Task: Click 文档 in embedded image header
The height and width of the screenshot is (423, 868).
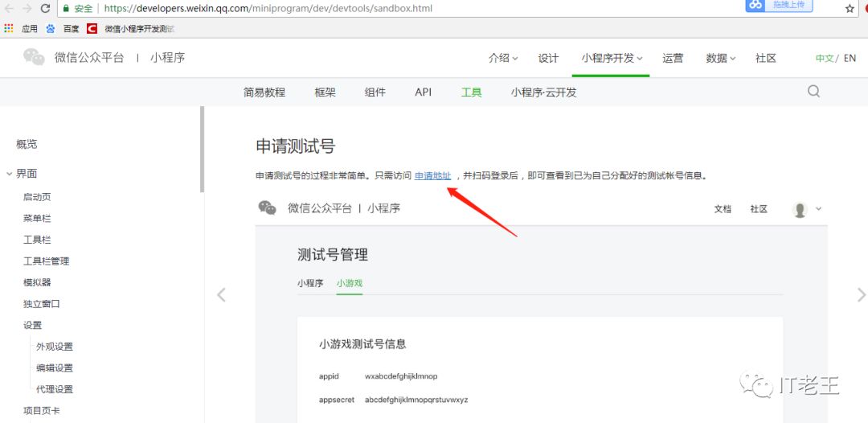Action: (723, 209)
